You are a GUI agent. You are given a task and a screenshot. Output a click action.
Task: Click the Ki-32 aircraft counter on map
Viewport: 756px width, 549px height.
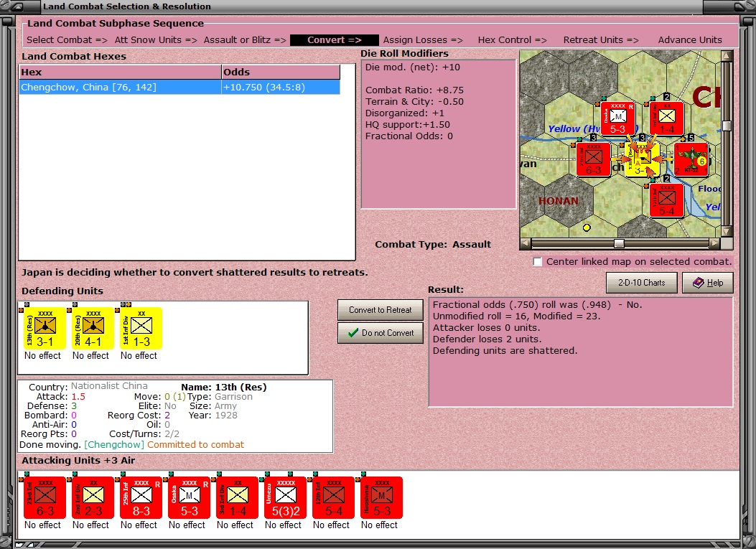click(x=691, y=159)
